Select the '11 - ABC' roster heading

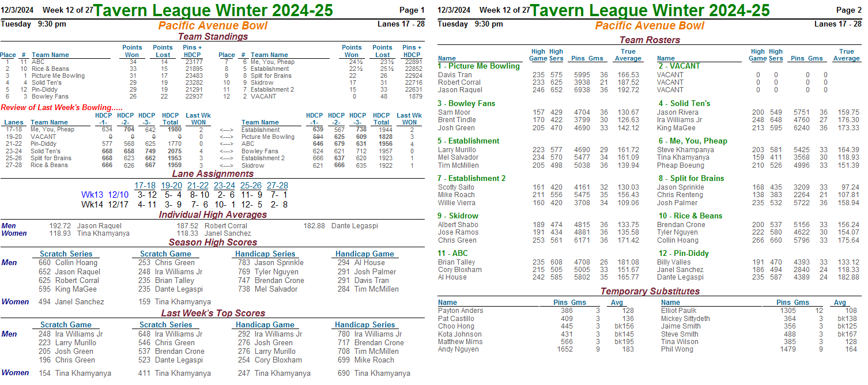(x=453, y=253)
